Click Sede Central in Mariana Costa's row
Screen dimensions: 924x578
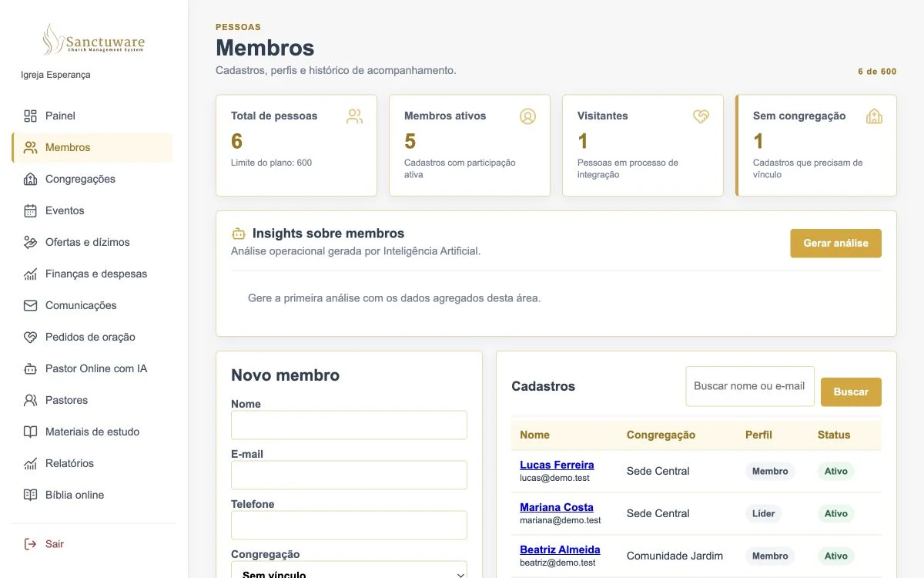(x=658, y=513)
